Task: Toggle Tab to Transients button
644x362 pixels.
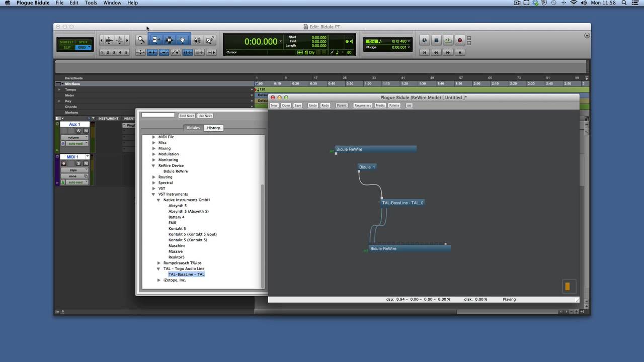Action: pos(152,52)
